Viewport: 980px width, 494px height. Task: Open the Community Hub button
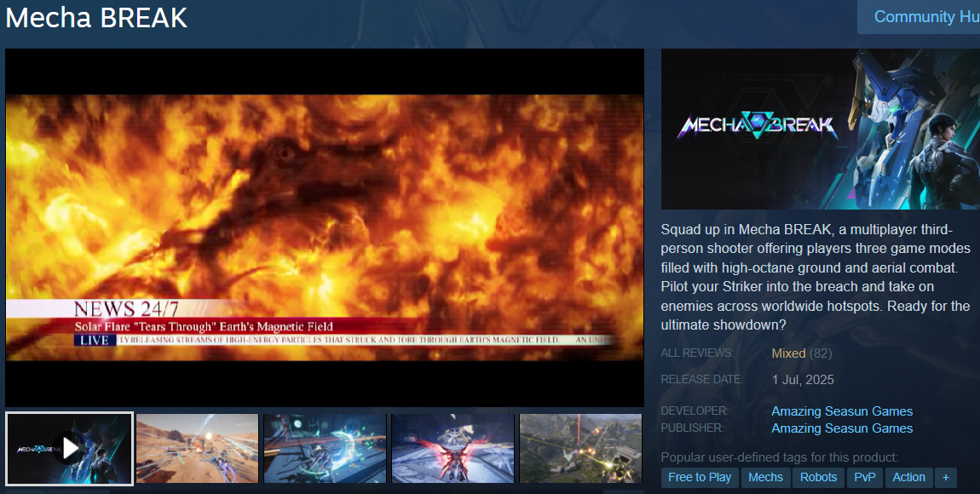pyautogui.click(x=919, y=17)
